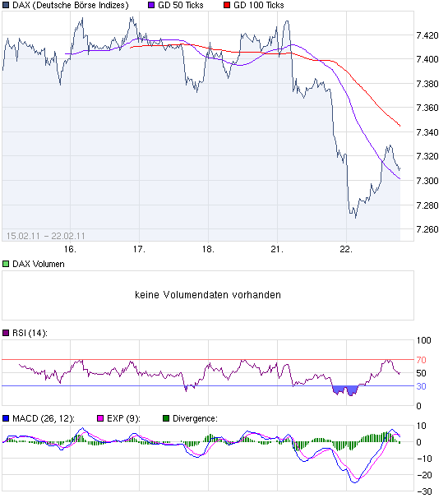Click the 7.340 price axis value

[x=427, y=132]
